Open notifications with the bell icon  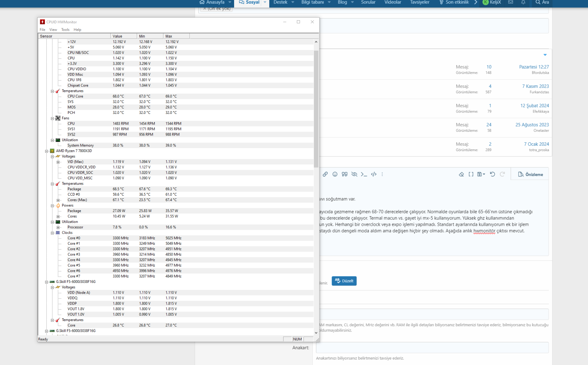(523, 2)
